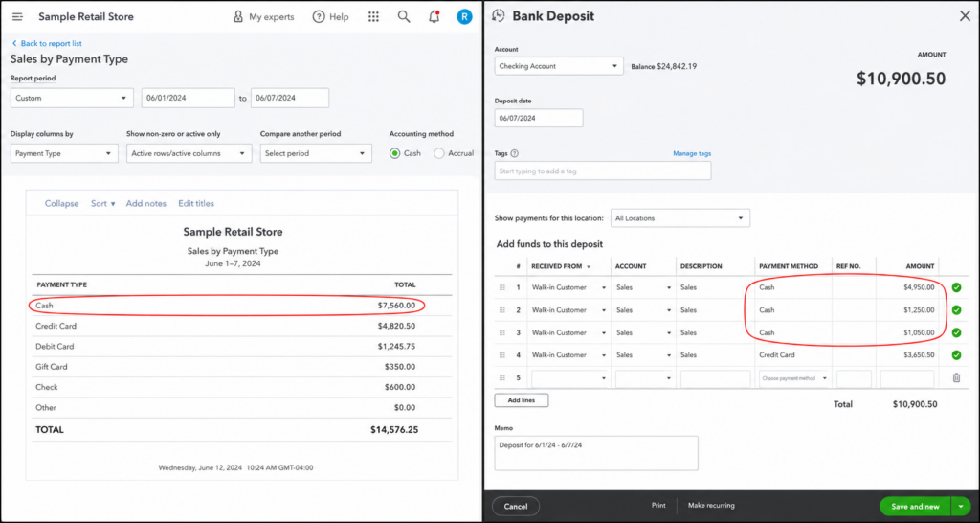Image resolution: width=980 pixels, height=523 pixels.
Task: Open the Save and new arrow dropdown
Action: [960, 506]
